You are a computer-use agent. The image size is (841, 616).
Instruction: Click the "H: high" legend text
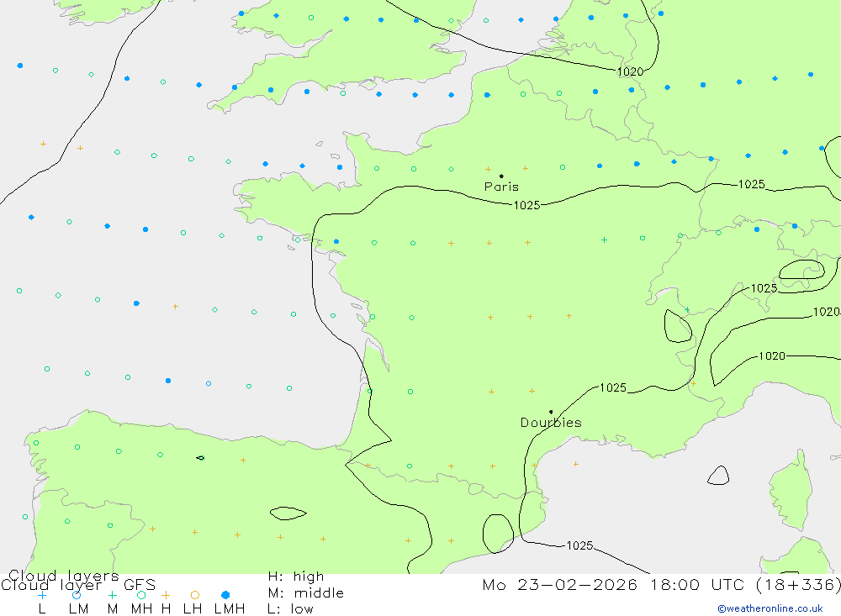pyautogui.click(x=296, y=577)
